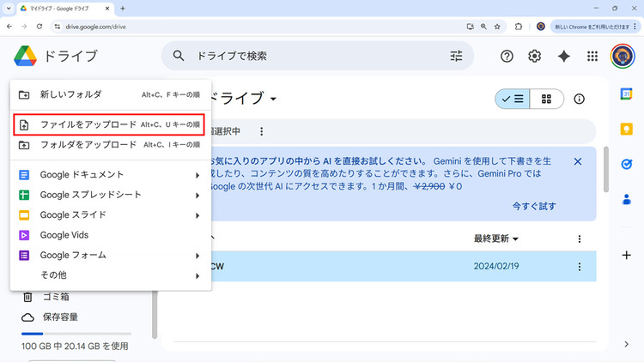Open Google apps grid launcher
The height and width of the screenshot is (362, 644).
tap(592, 56)
